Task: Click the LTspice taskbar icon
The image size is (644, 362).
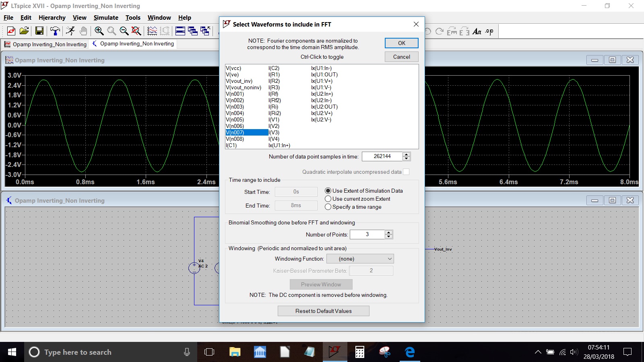Action: pos(334,352)
